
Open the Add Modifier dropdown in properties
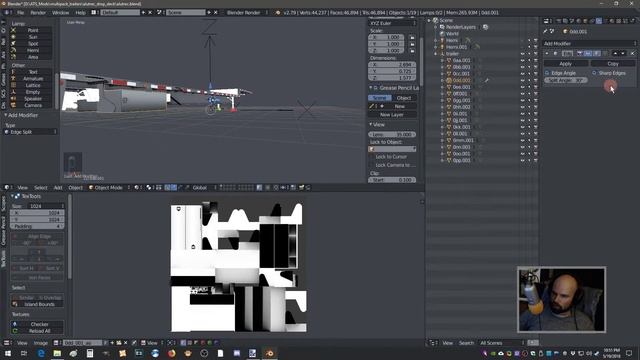589,44
